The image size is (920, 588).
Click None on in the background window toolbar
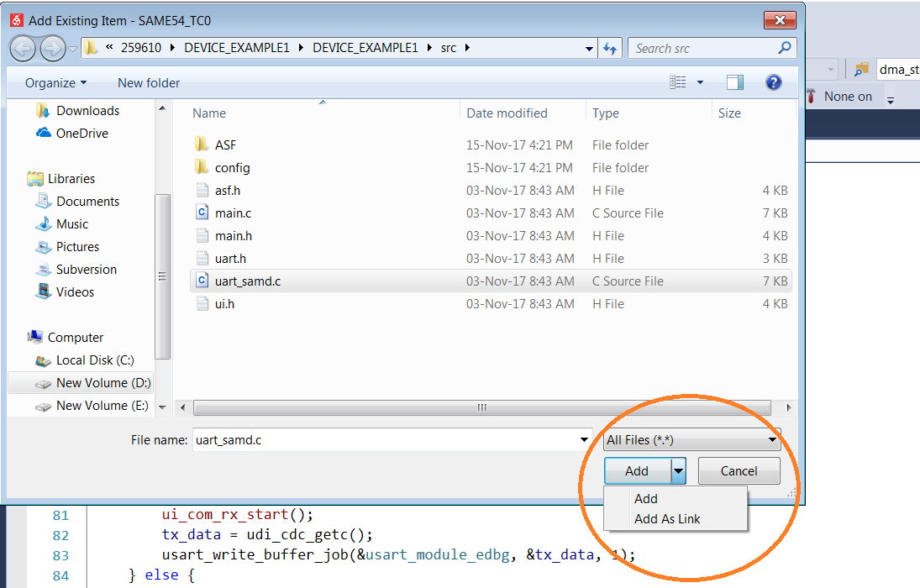coord(848,97)
